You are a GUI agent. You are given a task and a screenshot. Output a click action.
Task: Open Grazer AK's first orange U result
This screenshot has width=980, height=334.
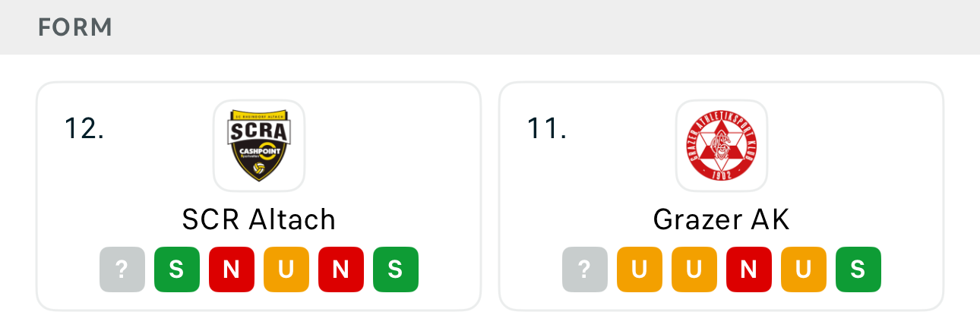pos(640,269)
